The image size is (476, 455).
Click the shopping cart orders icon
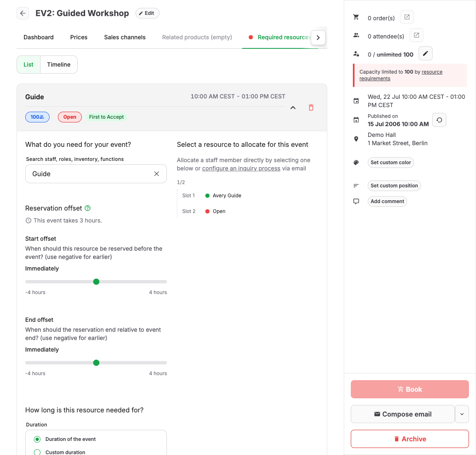356,17
